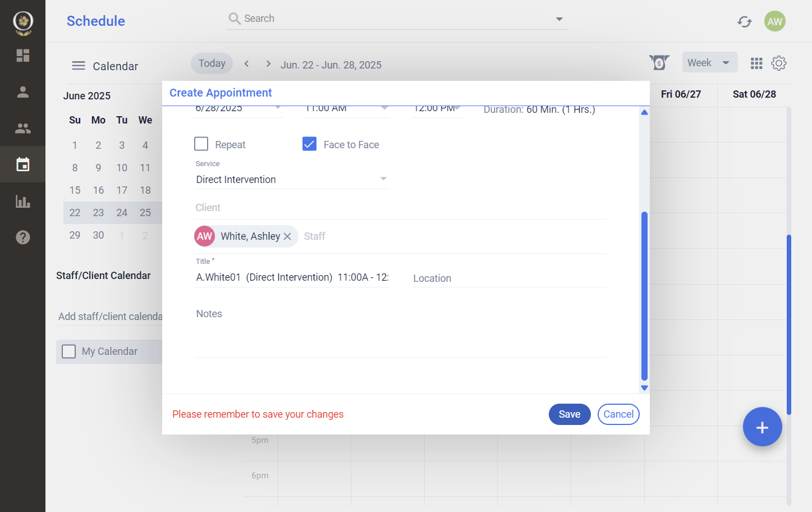Open the help question mark icon
This screenshot has width=812, height=512.
point(23,237)
